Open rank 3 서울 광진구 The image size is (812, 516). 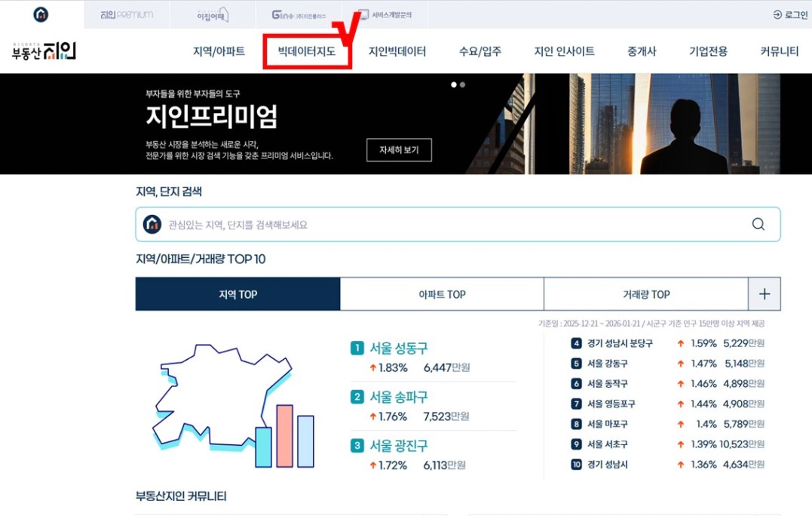[x=399, y=446]
